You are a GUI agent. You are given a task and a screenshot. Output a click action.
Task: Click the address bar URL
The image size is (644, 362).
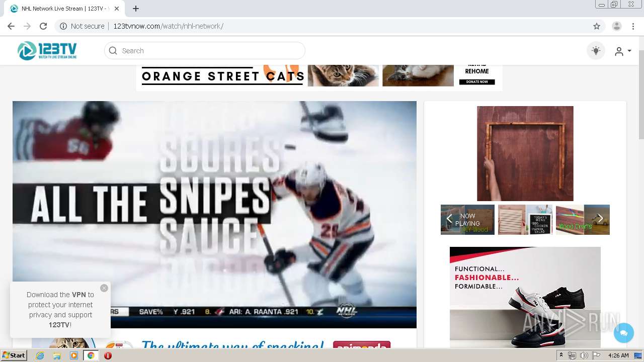[x=168, y=26]
